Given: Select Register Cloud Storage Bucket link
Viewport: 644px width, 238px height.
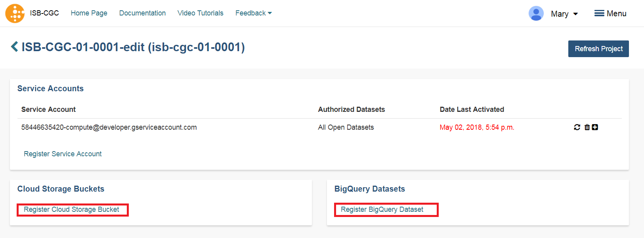Looking at the screenshot, I should pyautogui.click(x=71, y=209).
